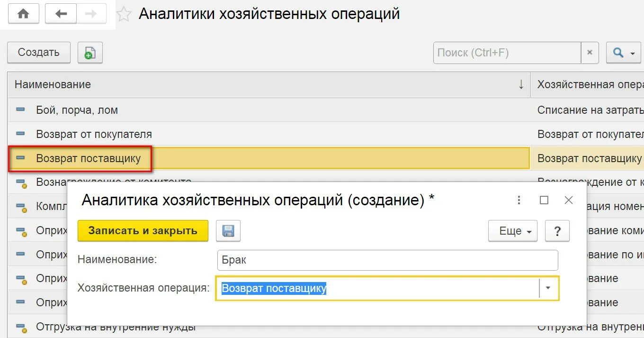Focus the Поиск (Ctrl+F) search box

507,53
